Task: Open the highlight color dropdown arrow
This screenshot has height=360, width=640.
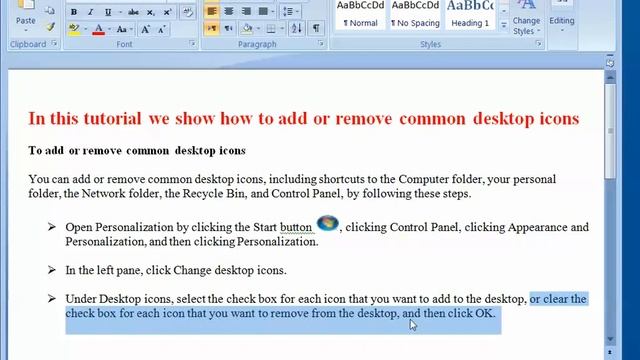Action: (x=85, y=29)
